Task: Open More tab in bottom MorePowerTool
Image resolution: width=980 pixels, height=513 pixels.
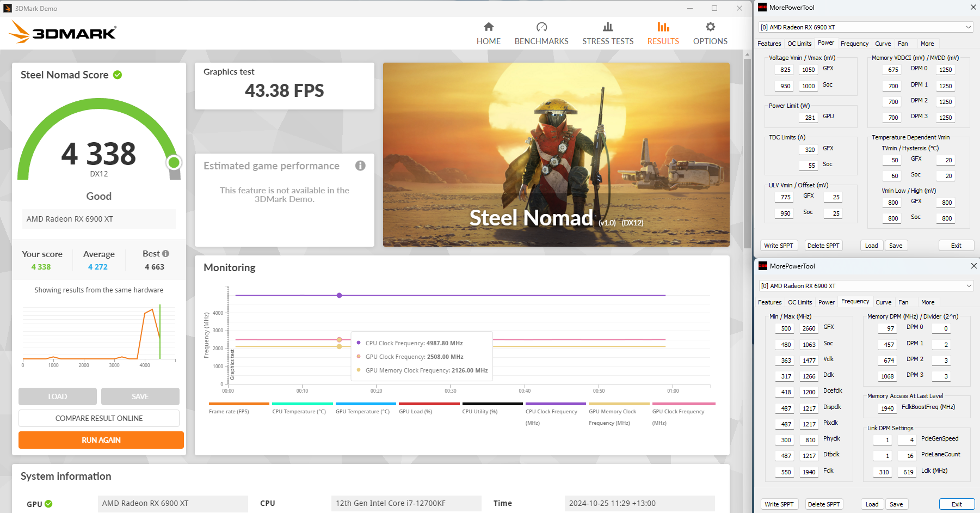Action: point(928,302)
